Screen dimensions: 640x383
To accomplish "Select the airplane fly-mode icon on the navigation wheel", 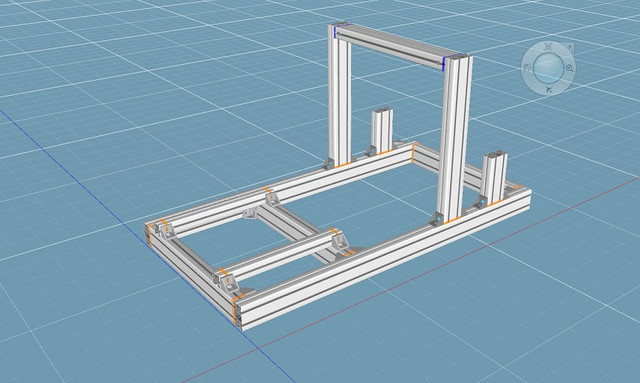I will pos(549,89).
